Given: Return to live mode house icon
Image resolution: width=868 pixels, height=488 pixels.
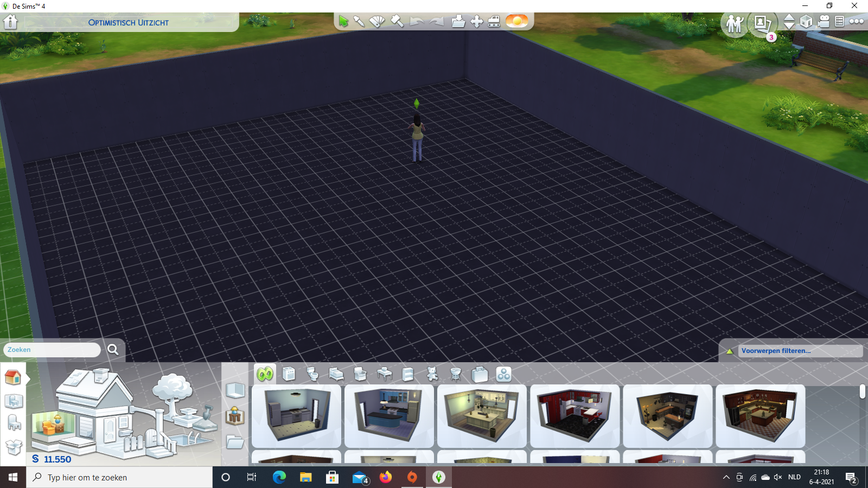Looking at the screenshot, I should [10, 22].
